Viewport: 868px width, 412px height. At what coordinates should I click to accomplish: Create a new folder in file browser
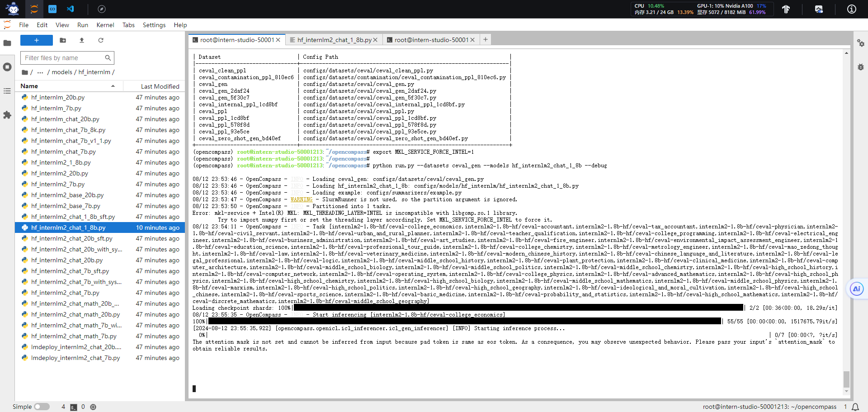tap(63, 40)
